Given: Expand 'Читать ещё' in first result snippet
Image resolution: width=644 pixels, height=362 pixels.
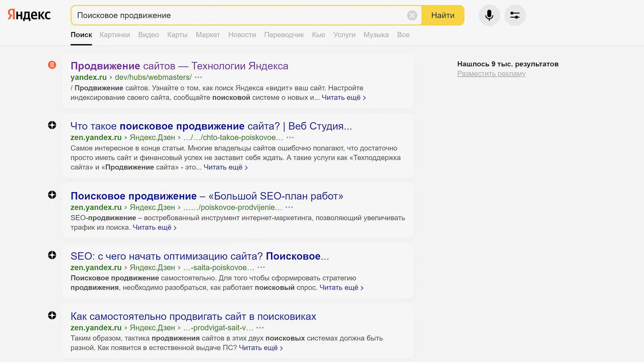Looking at the screenshot, I should pos(343,98).
